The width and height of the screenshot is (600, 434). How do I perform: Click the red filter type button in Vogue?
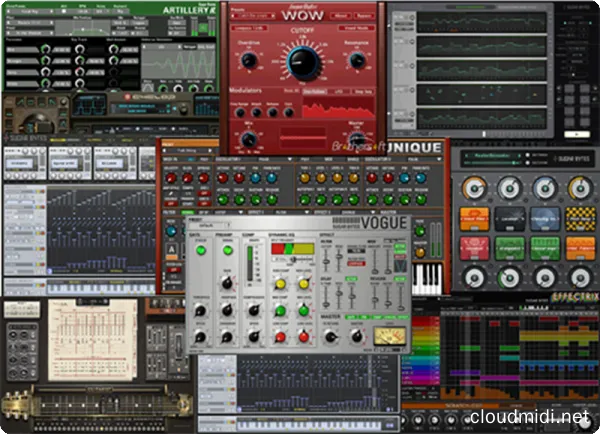356,263
